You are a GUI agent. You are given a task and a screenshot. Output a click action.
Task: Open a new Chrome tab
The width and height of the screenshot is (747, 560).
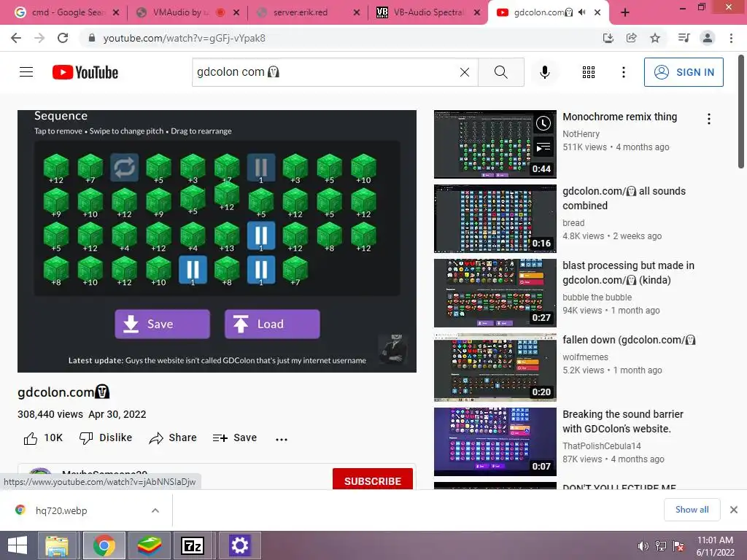click(625, 12)
